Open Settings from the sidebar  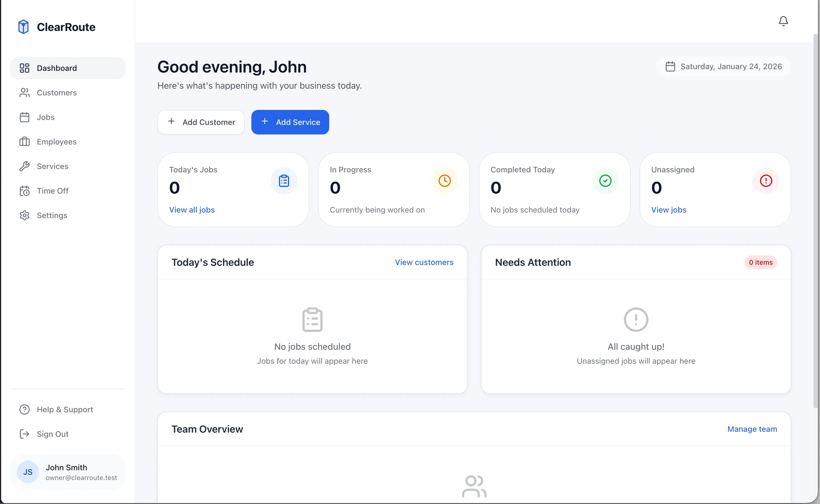tap(52, 215)
